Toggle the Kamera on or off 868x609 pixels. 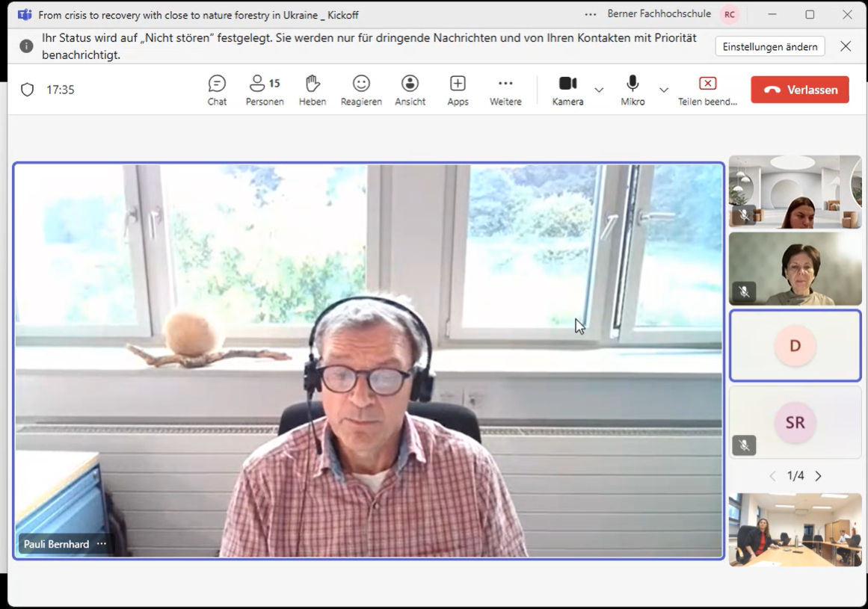click(x=567, y=90)
